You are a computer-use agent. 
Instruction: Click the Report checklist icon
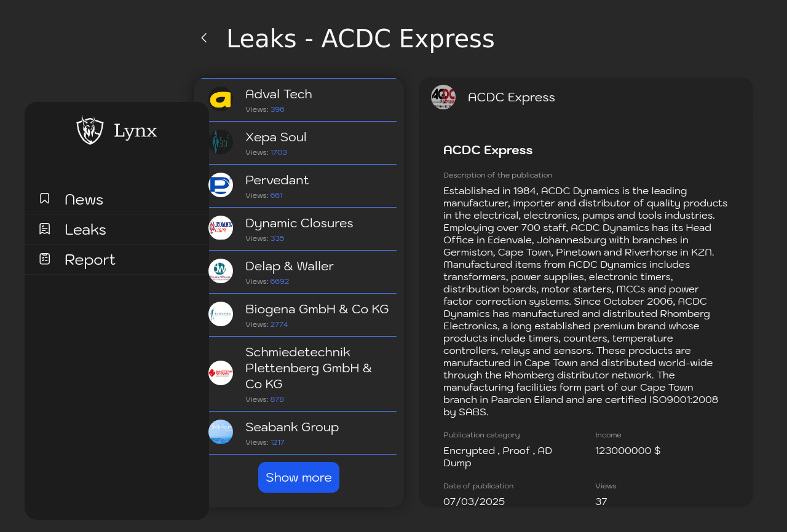(x=45, y=259)
